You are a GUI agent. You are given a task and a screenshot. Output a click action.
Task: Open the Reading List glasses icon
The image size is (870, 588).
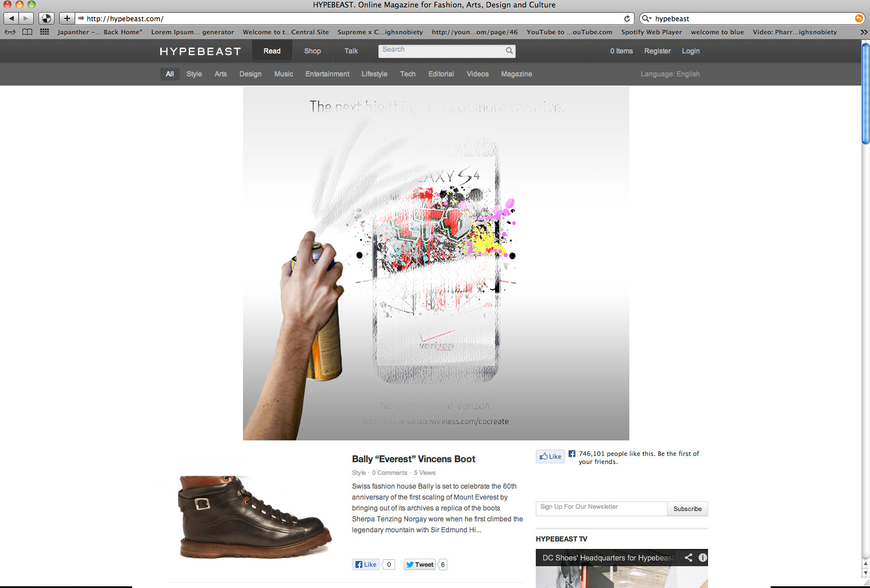click(10, 32)
